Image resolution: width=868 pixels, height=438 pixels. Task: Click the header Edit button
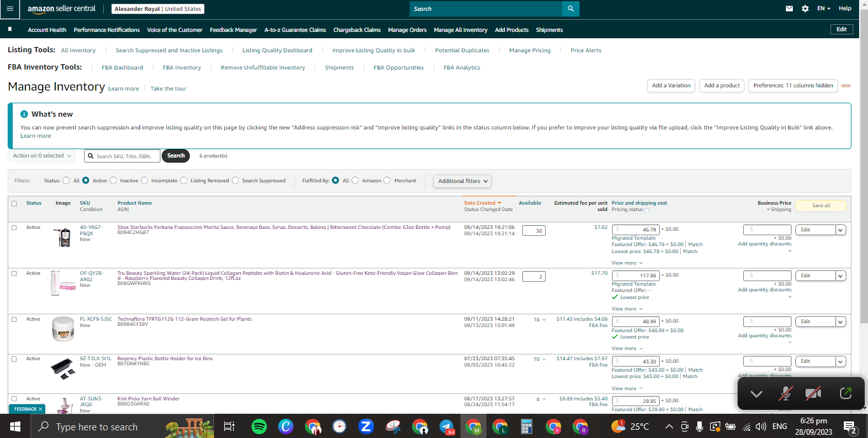[x=841, y=29]
